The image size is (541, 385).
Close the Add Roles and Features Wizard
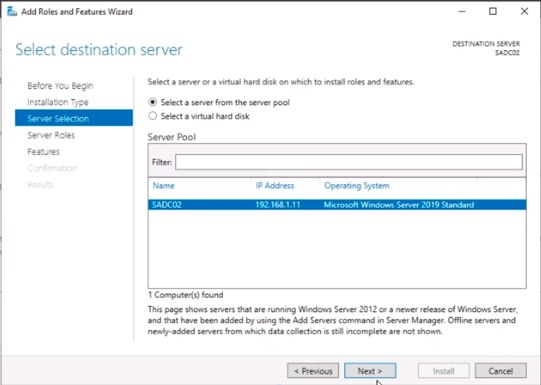[x=524, y=11]
